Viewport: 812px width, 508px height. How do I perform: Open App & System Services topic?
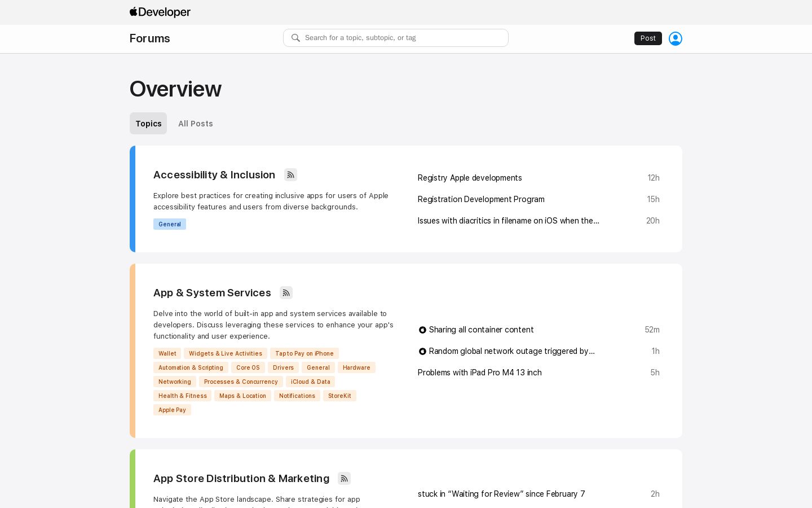(x=212, y=293)
